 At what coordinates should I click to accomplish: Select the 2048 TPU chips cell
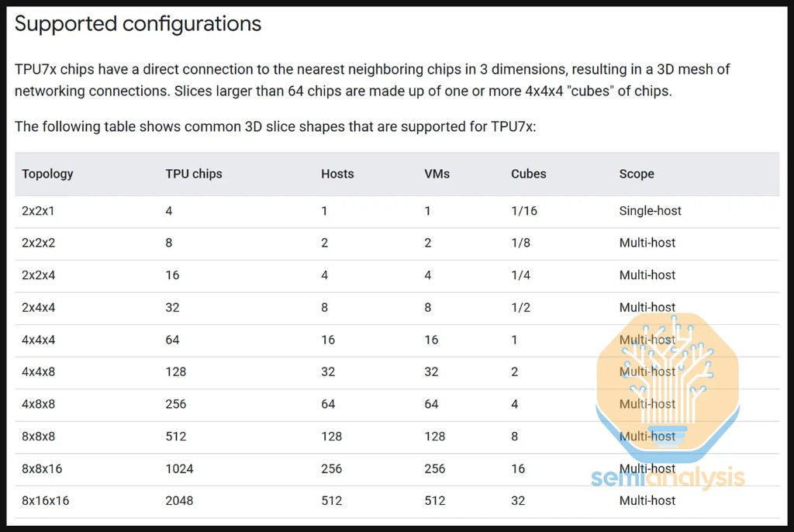coord(180,501)
